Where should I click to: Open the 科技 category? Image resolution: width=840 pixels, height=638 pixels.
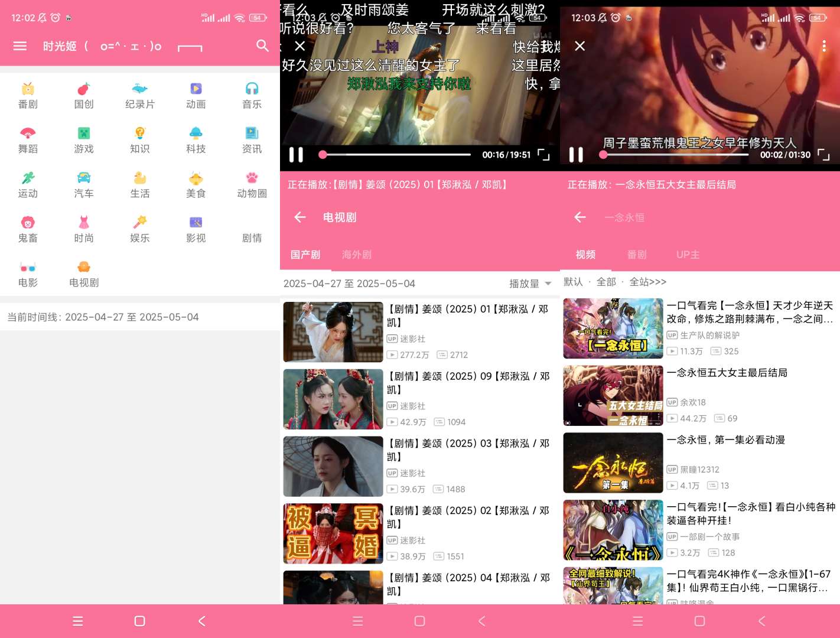click(x=196, y=141)
